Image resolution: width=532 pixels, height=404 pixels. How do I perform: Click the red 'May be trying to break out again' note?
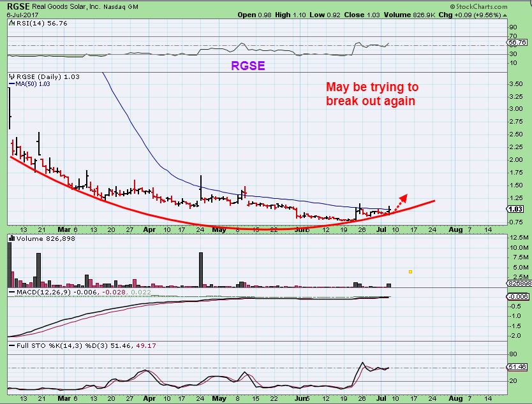(x=372, y=94)
